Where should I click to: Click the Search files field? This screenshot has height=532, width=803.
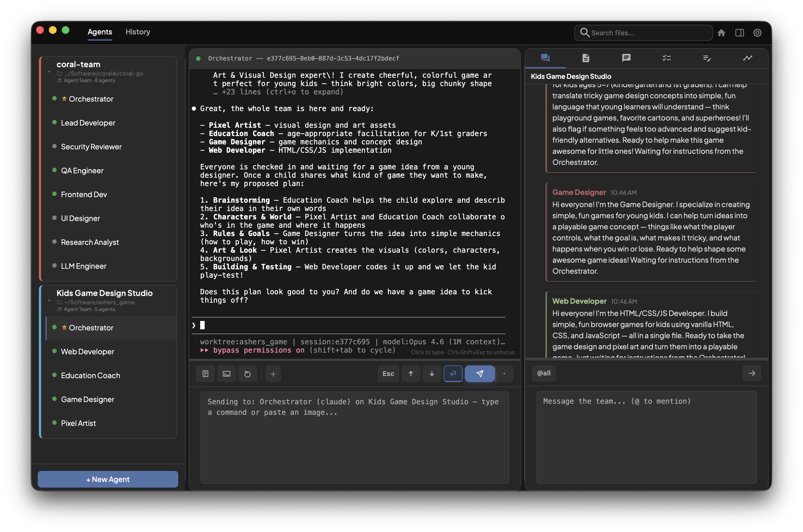[x=643, y=32]
